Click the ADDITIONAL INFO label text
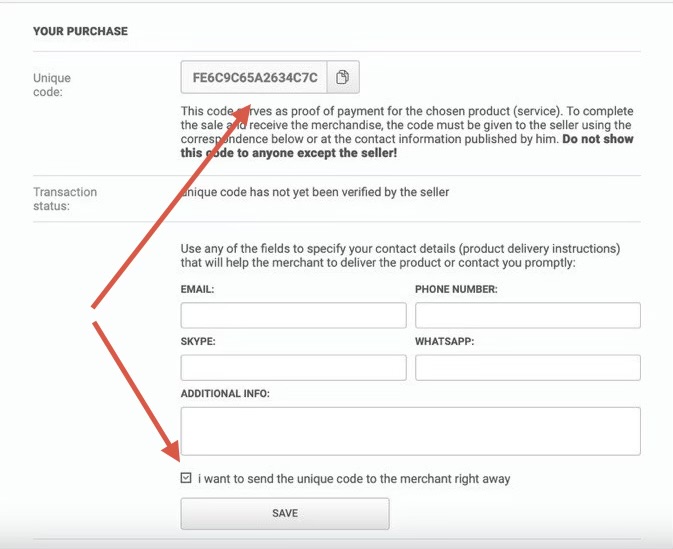 [x=225, y=393]
